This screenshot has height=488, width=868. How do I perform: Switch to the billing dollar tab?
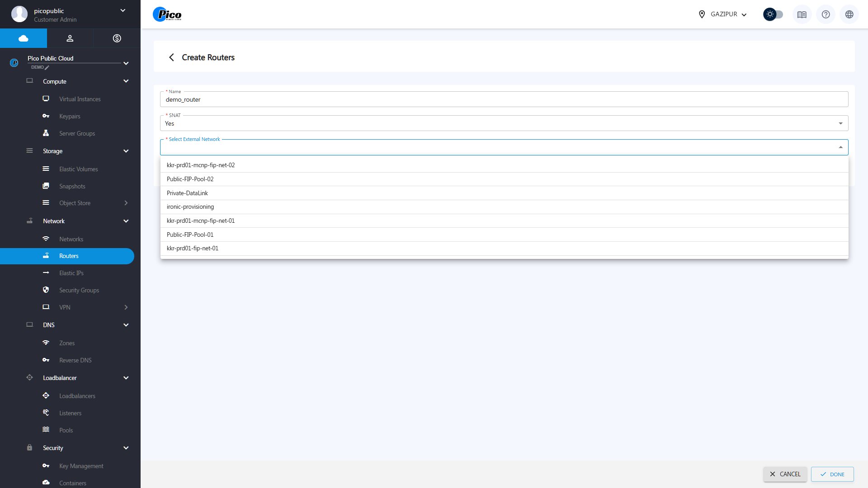click(117, 38)
